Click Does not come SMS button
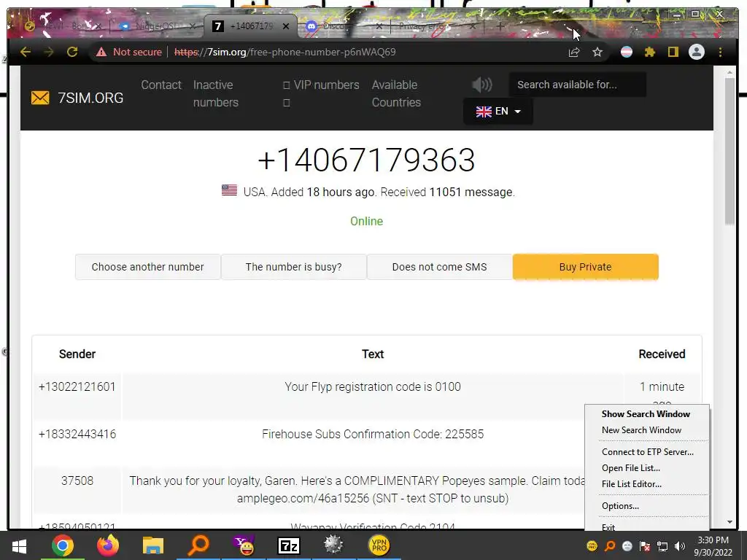Image resolution: width=747 pixels, height=560 pixels. point(439,267)
